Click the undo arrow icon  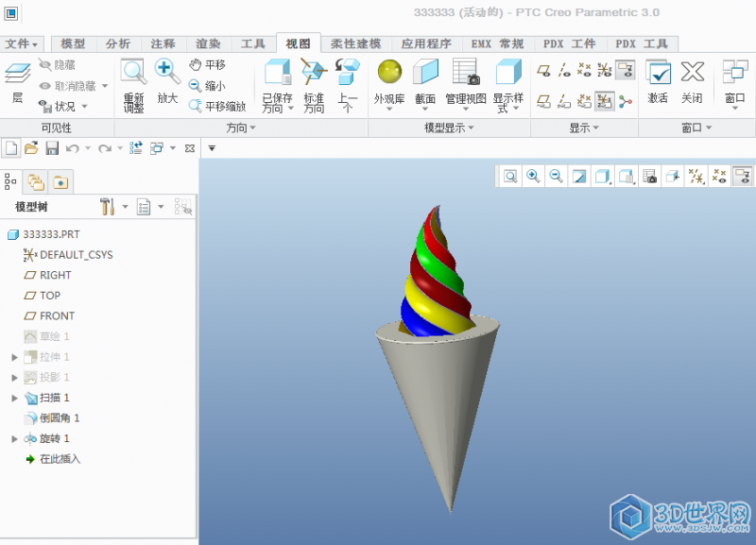73,148
